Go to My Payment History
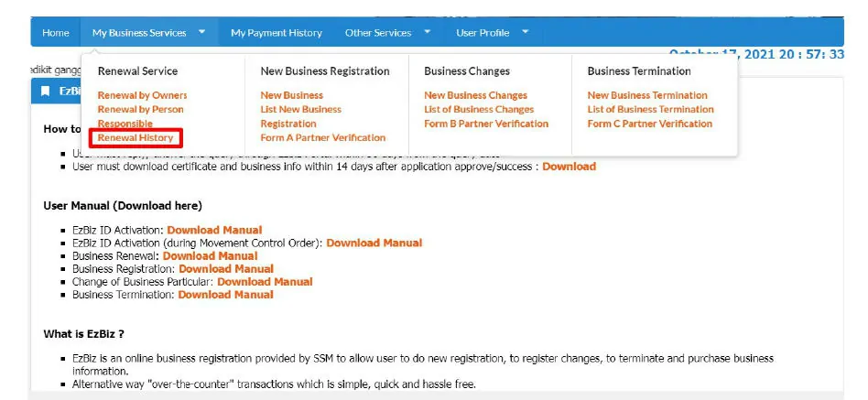 pyautogui.click(x=277, y=33)
